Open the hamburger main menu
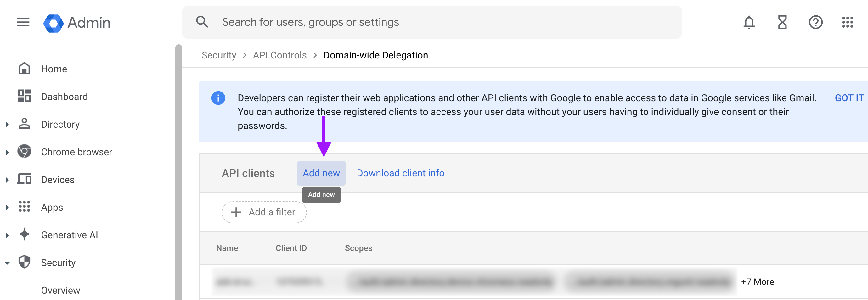 point(23,22)
